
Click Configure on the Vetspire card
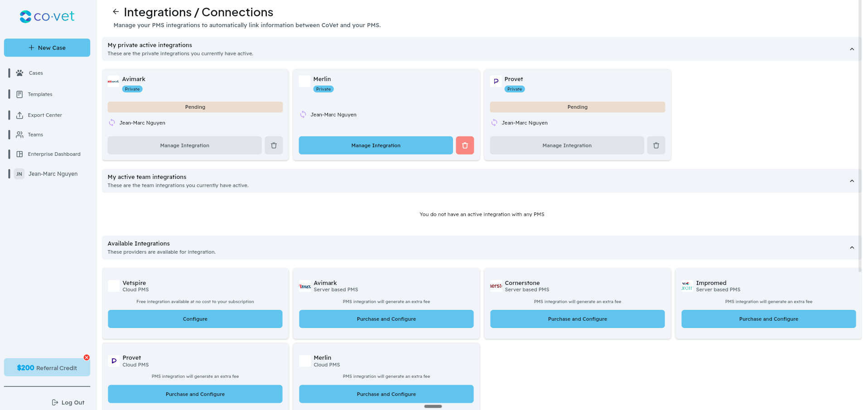pyautogui.click(x=195, y=319)
